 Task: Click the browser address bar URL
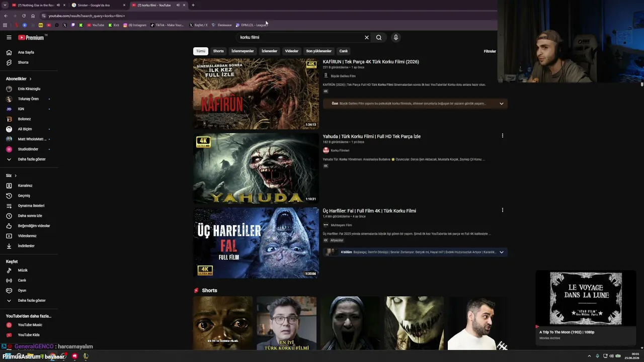pyautogui.click(x=87, y=16)
